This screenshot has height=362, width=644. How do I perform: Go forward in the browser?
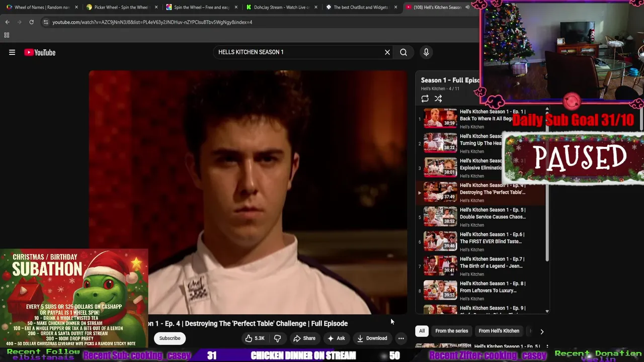pyautogui.click(x=19, y=22)
